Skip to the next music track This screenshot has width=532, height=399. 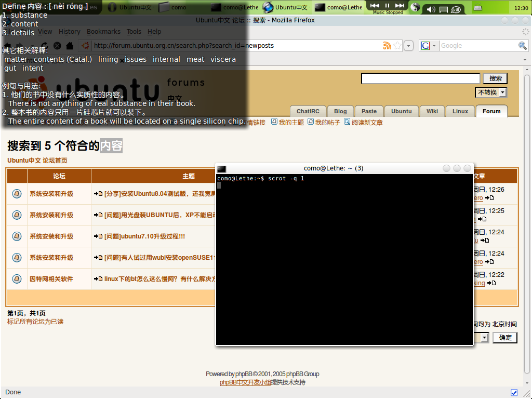click(x=400, y=5)
